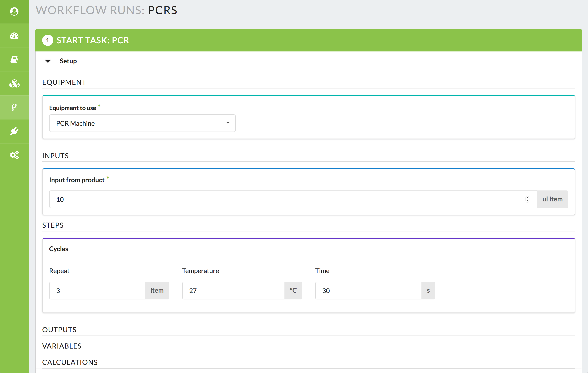Open the Equipment to use dropdown

pos(142,123)
